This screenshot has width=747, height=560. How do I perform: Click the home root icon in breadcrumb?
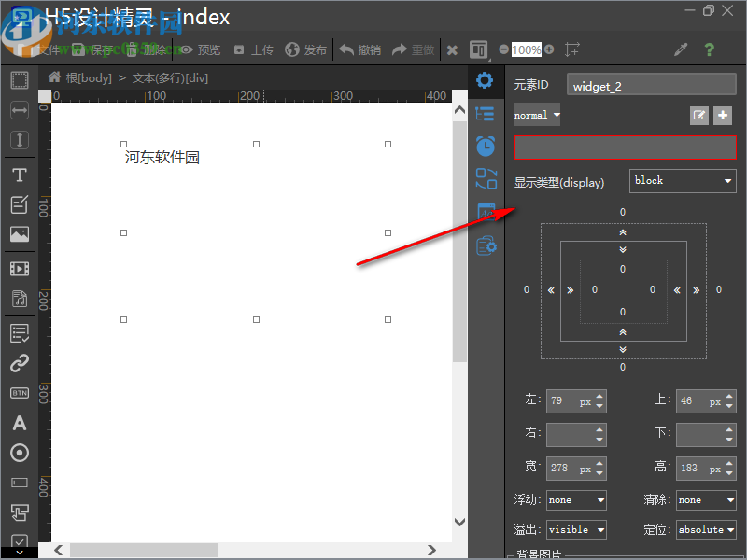(x=55, y=77)
